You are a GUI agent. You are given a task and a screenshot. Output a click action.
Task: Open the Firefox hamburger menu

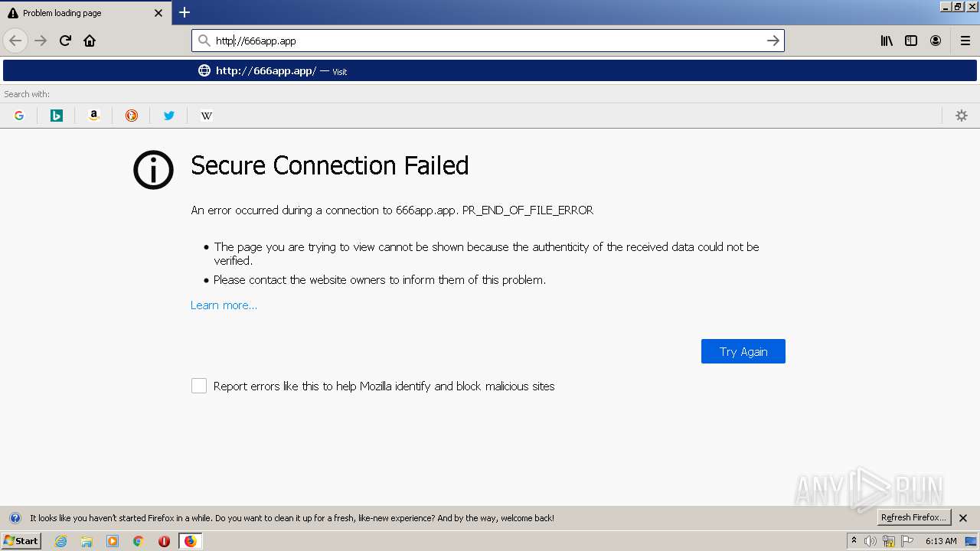(x=965, y=41)
